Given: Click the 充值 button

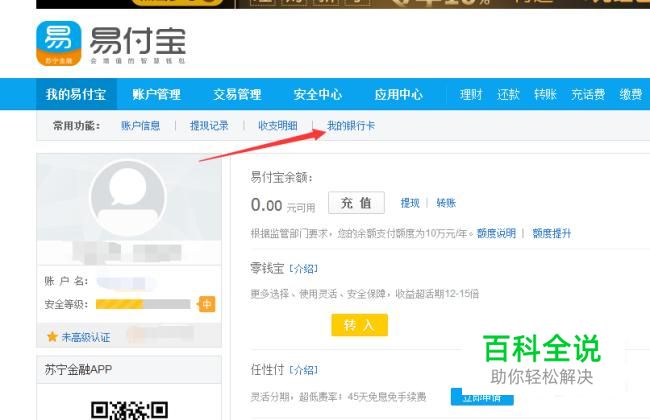Looking at the screenshot, I should coord(357,203).
